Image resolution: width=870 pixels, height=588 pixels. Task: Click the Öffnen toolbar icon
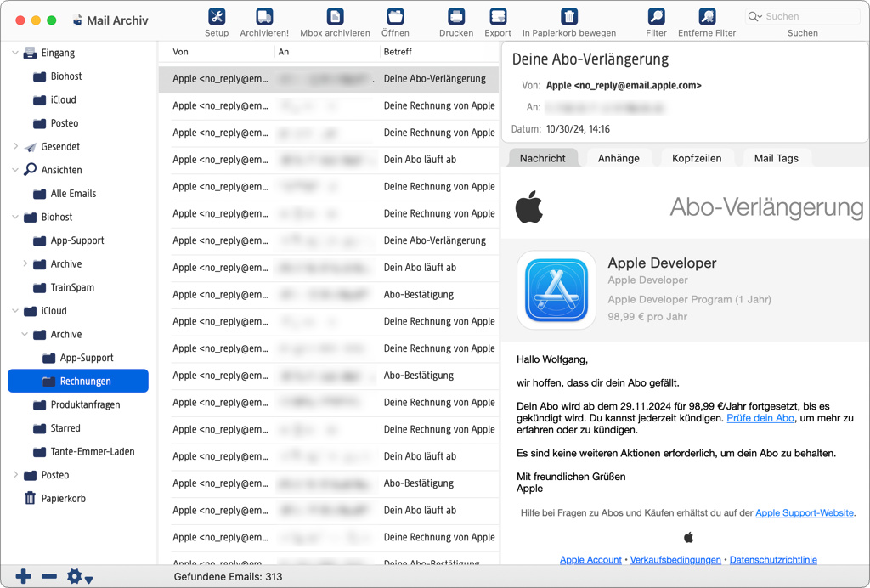click(395, 17)
